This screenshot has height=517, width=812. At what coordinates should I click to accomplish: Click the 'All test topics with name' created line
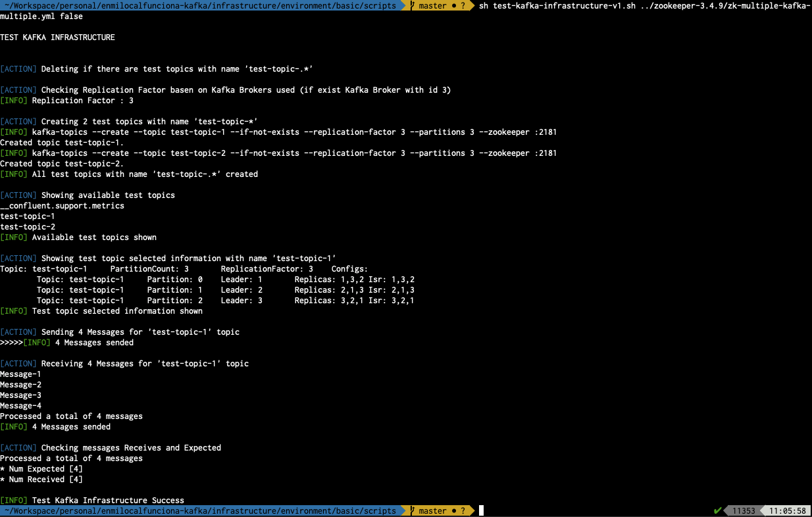(129, 174)
